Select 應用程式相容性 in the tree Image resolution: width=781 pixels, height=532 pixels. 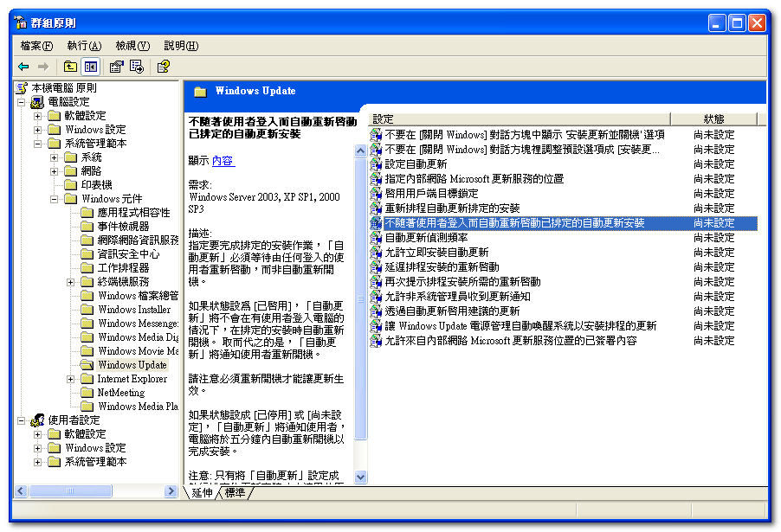[x=133, y=213]
